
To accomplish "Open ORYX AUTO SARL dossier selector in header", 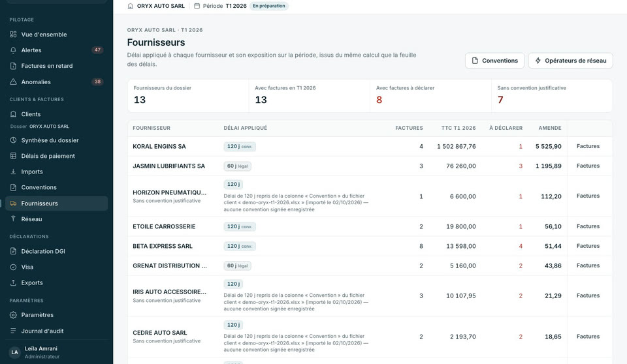I will tap(156, 6).
